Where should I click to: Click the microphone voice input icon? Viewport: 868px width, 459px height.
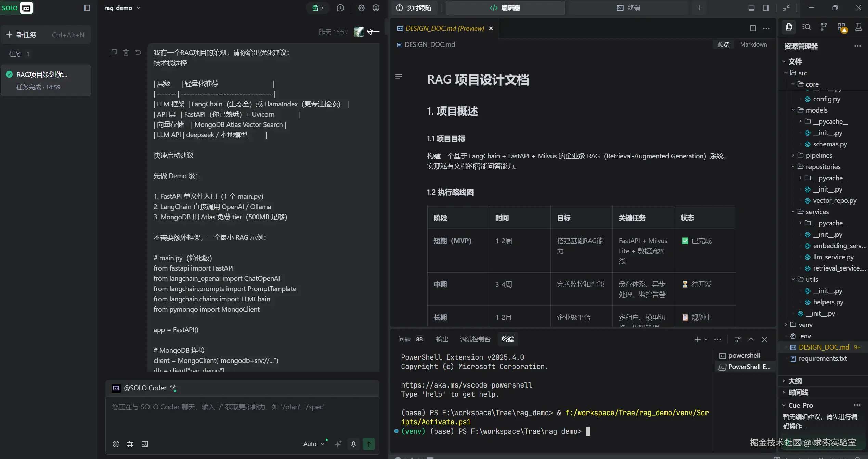tap(353, 444)
